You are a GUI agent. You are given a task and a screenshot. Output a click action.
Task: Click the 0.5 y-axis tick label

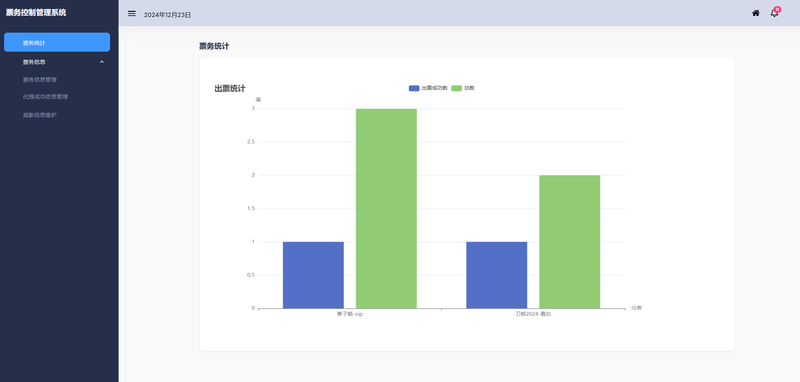coord(251,275)
